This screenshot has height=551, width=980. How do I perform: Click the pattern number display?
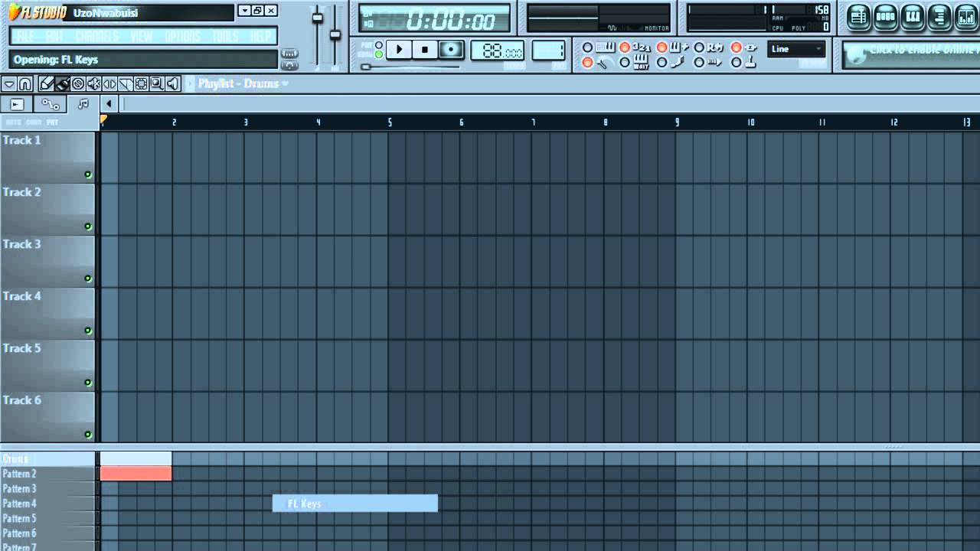548,51
